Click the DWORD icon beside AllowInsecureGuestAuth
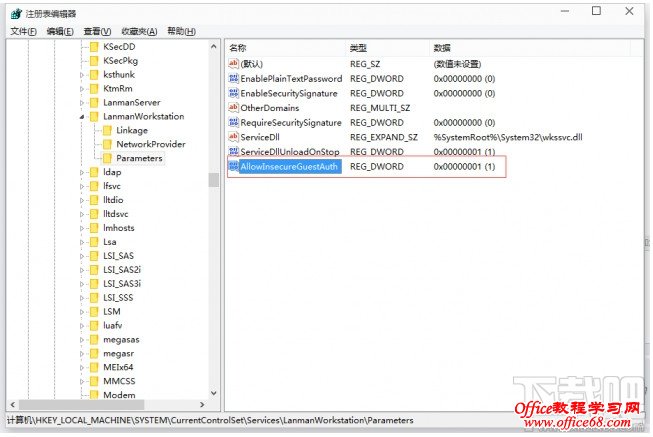Image resolution: width=653 pixels, height=437 pixels. point(233,166)
